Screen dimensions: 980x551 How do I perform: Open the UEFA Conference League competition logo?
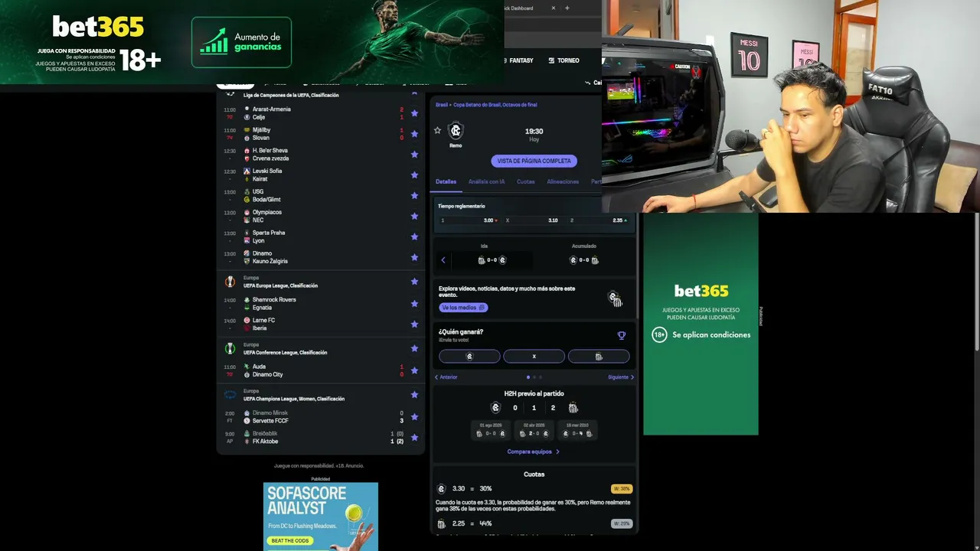point(230,348)
